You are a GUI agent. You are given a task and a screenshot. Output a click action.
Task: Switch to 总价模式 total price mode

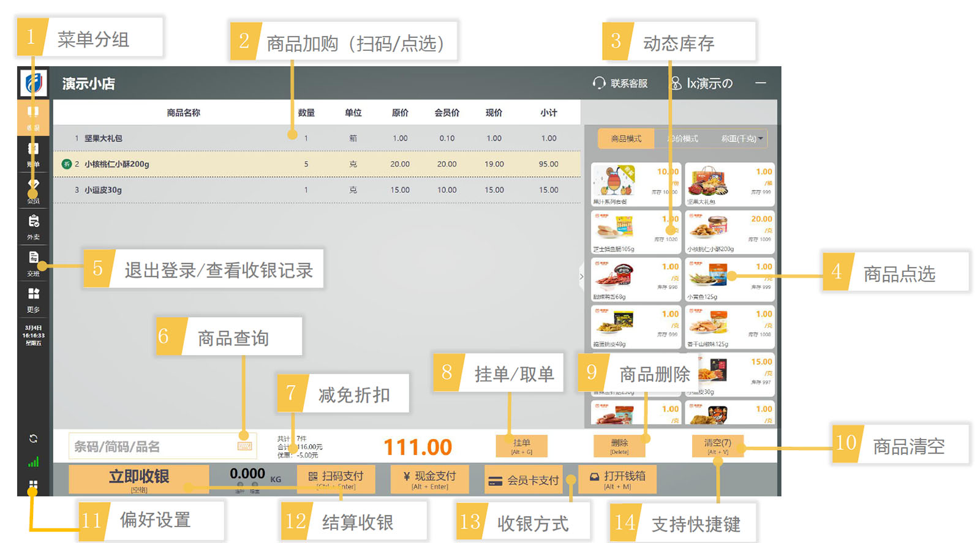pos(683,139)
